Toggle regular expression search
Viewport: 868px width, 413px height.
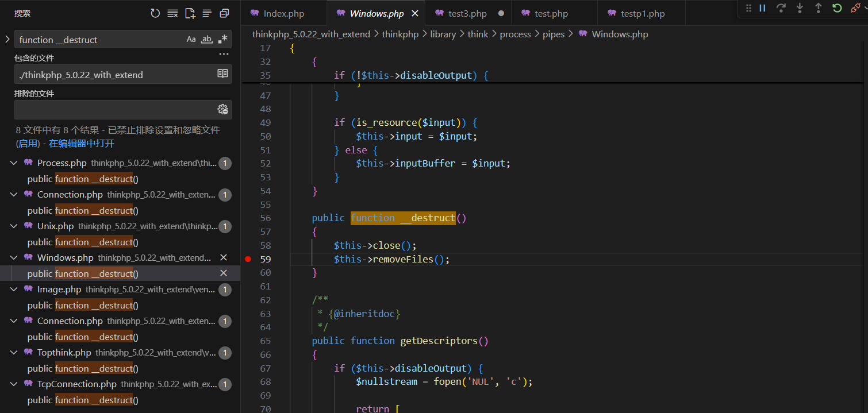pos(222,39)
